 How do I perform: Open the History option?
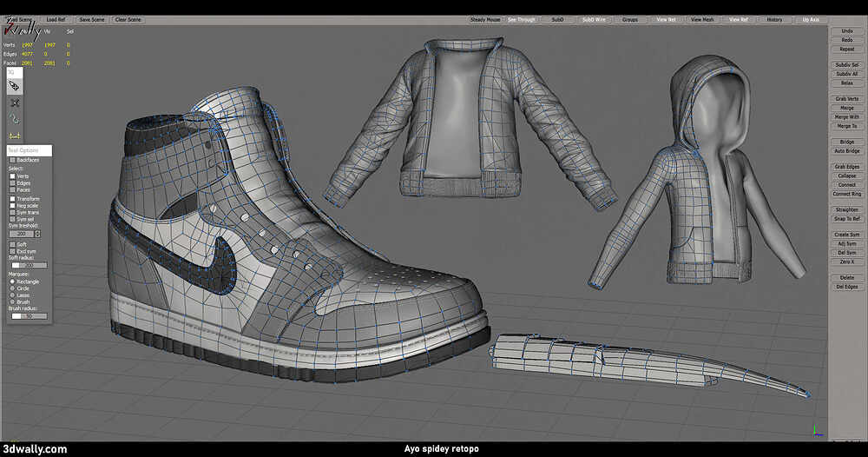click(774, 19)
